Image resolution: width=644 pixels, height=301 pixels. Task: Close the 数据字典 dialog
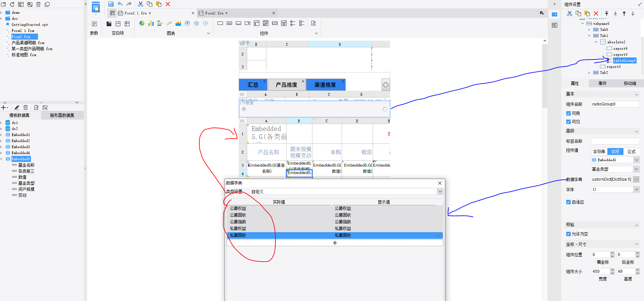point(440,183)
